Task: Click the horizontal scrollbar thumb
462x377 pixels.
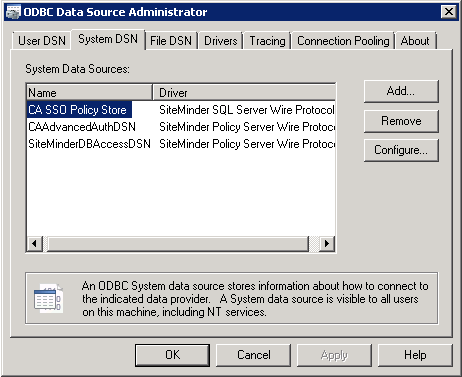Action: [x=178, y=244]
